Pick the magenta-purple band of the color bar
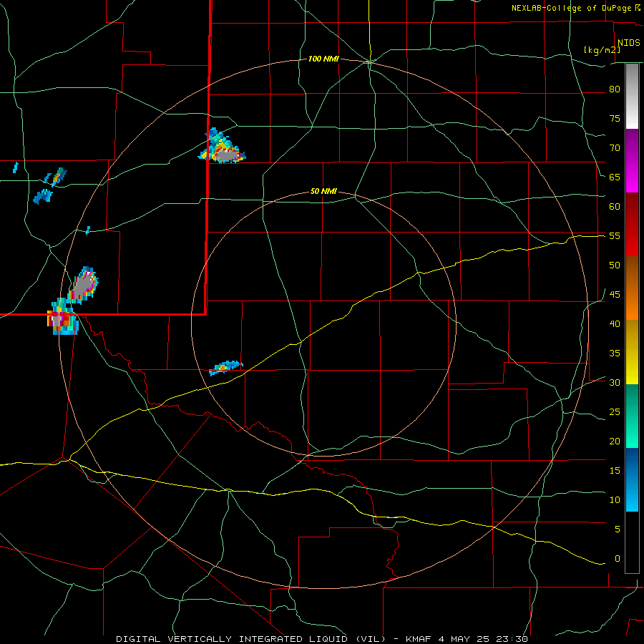 632,160
